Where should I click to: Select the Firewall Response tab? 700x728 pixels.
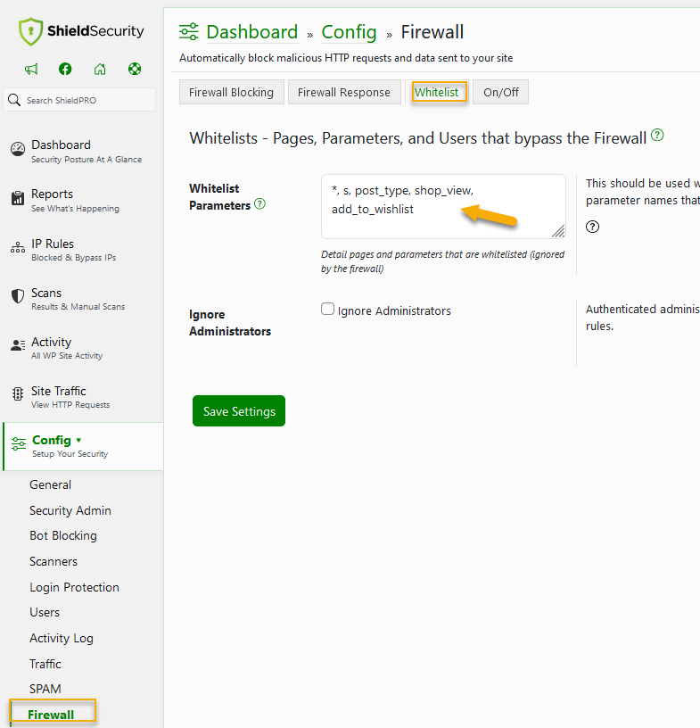click(344, 91)
